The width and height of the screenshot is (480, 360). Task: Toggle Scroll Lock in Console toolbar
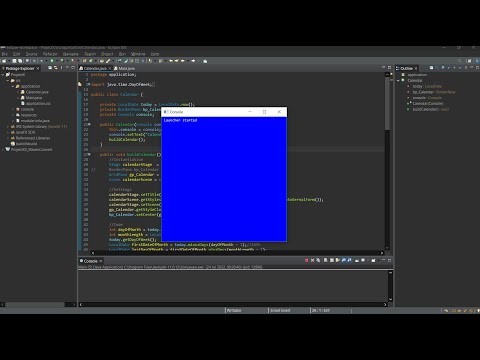tap(332, 260)
